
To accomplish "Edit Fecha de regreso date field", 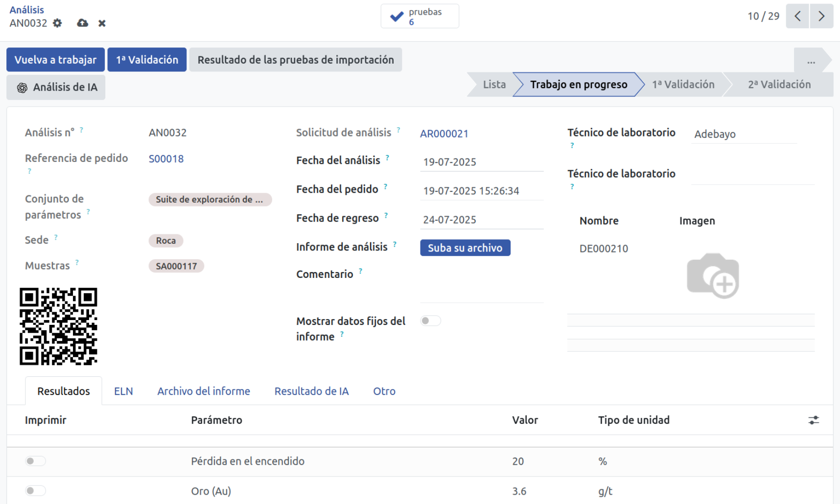I will point(482,220).
